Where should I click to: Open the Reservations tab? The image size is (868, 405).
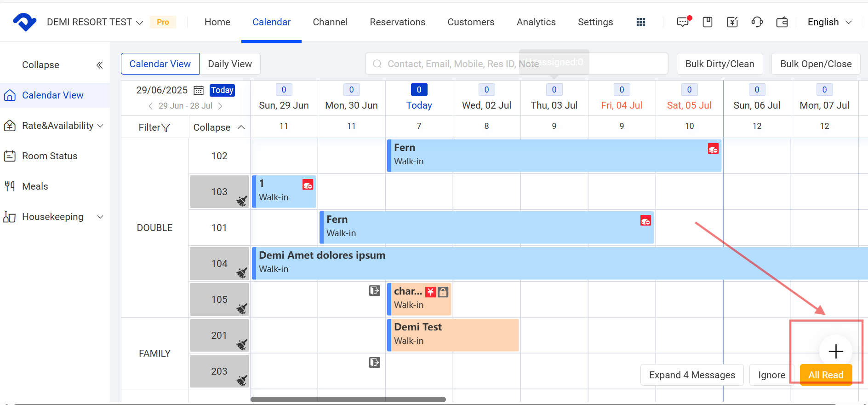397,22
